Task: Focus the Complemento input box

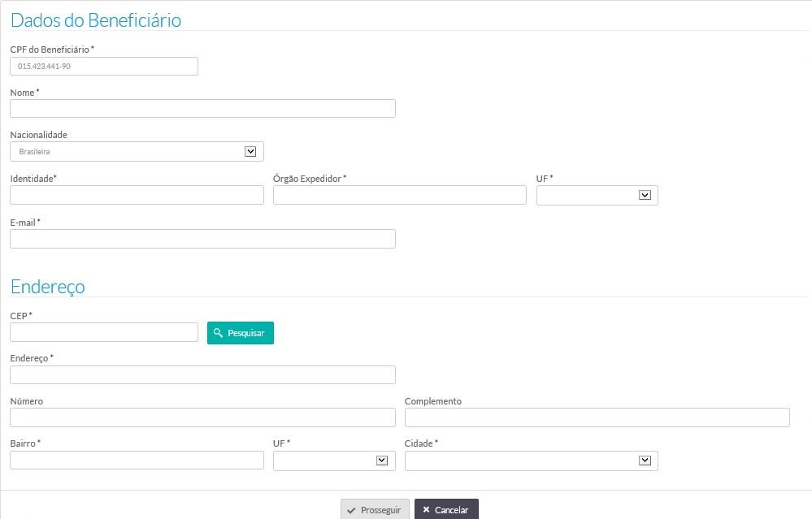Action: click(597, 417)
